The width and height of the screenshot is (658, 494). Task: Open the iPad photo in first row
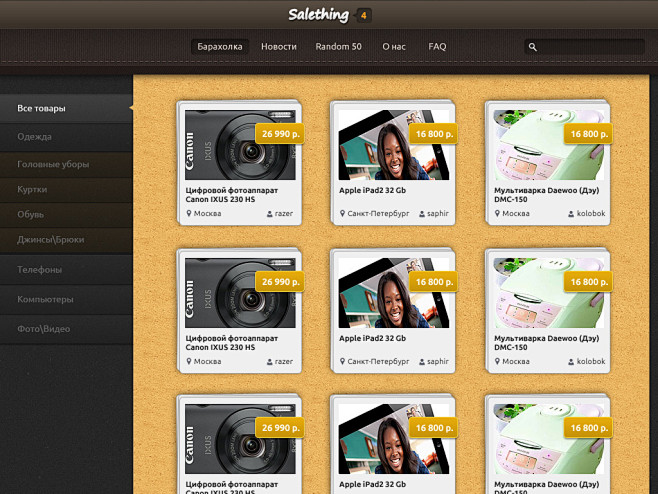(x=394, y=145)
